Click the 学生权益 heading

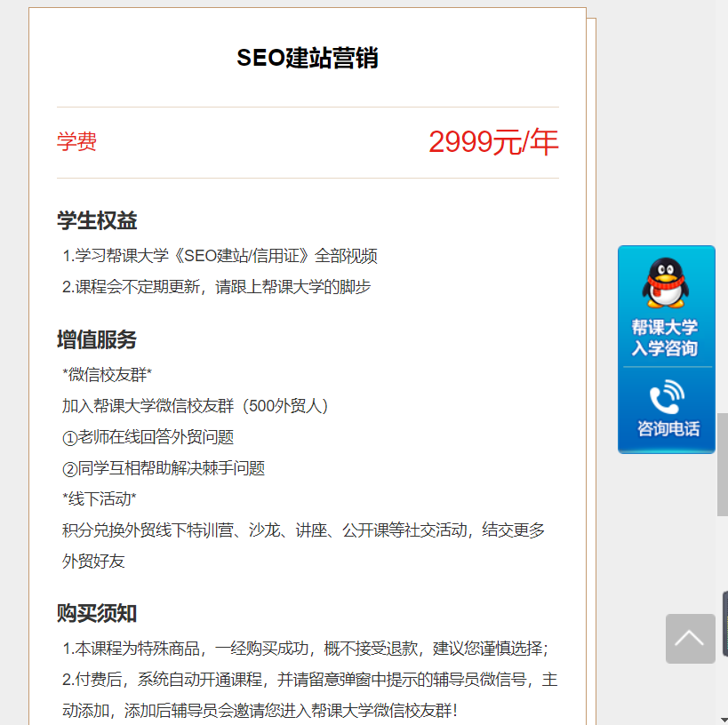(97, 220)
